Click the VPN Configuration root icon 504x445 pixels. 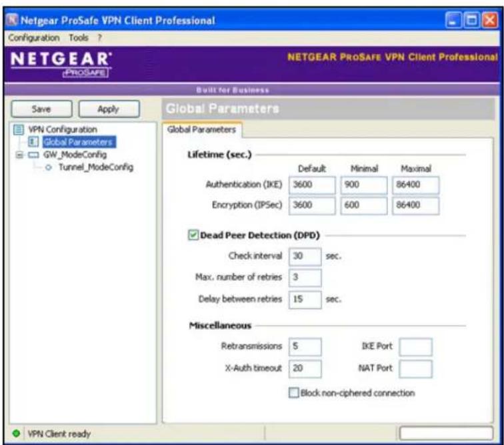click(x=18, y=129)
